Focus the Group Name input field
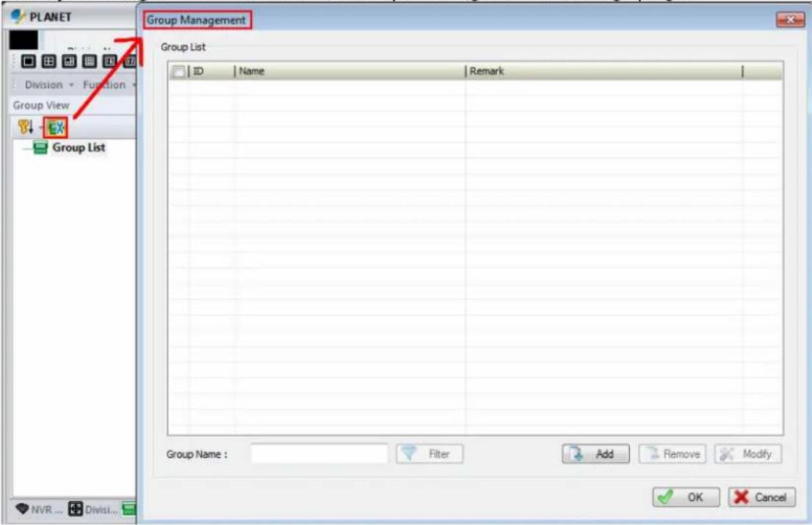812x525 pixels. tap(319, 454)
